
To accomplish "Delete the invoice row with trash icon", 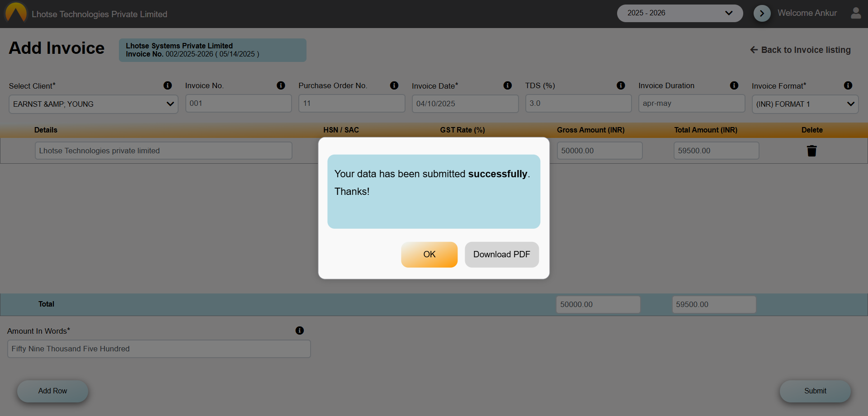I will [x=812, y=151].
